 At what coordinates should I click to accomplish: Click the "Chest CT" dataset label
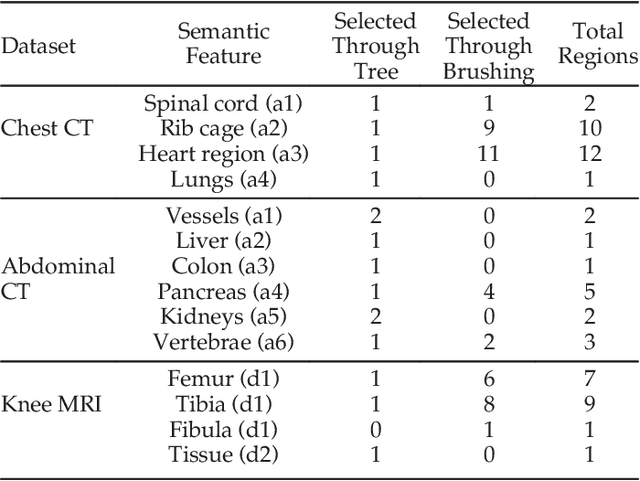click(x=49, y=128)
